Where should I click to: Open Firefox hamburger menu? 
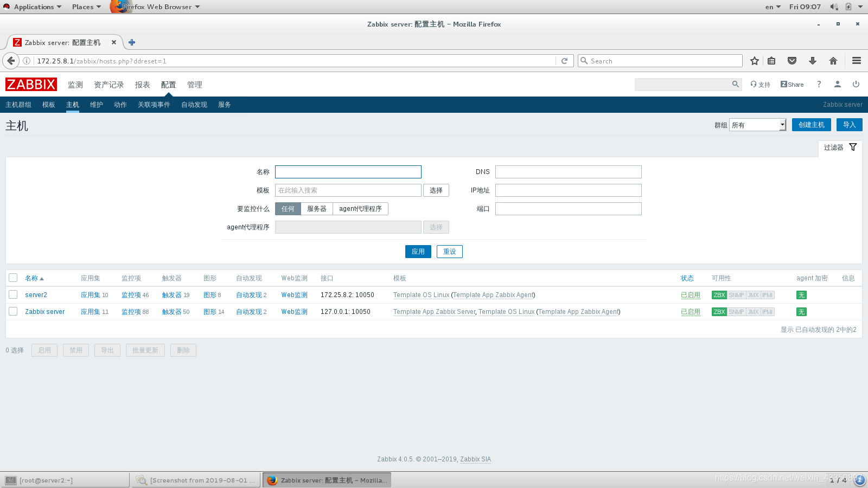[857, 61]
